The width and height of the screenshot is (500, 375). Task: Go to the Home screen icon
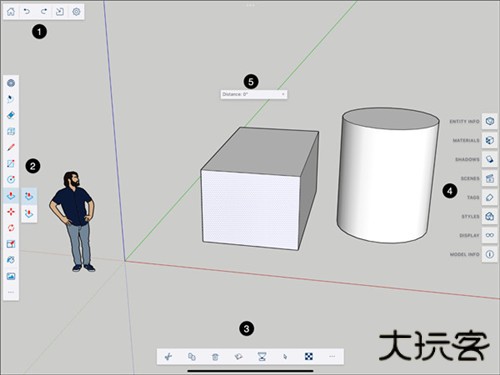(x=11, y=12)
